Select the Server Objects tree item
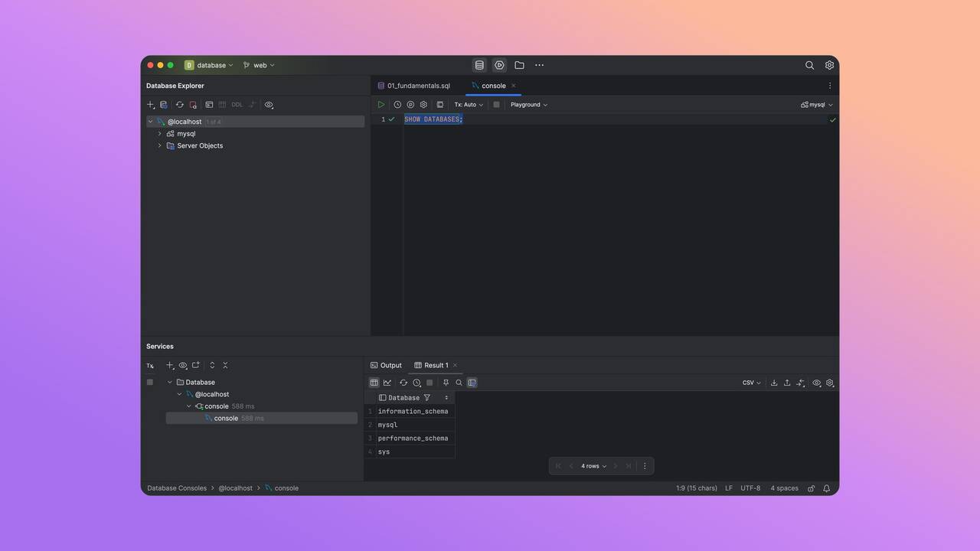 click(199, 145)
